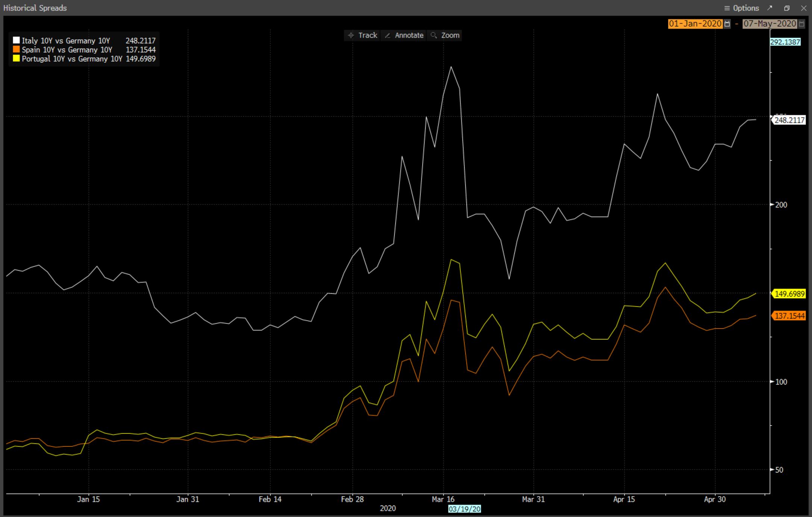Close the Historical Spreads panel
Viewport: 812px width, 517px height.
(804, 8)
